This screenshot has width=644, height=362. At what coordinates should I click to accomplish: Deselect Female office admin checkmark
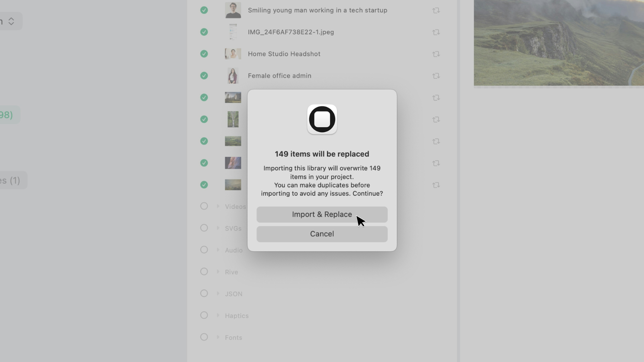204,75
